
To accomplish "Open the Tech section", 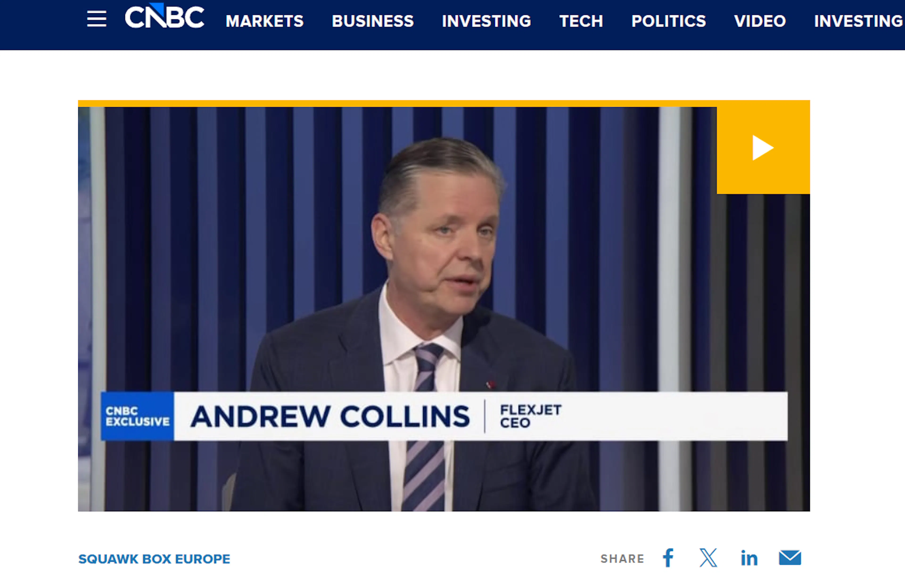I will pyautogui.click(x=581, y=21).
